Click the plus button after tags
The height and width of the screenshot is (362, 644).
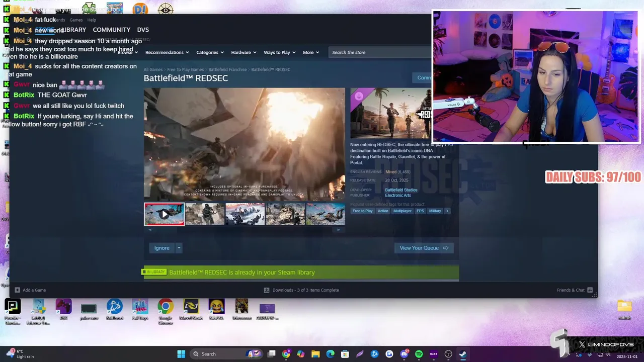coord(447,211)
